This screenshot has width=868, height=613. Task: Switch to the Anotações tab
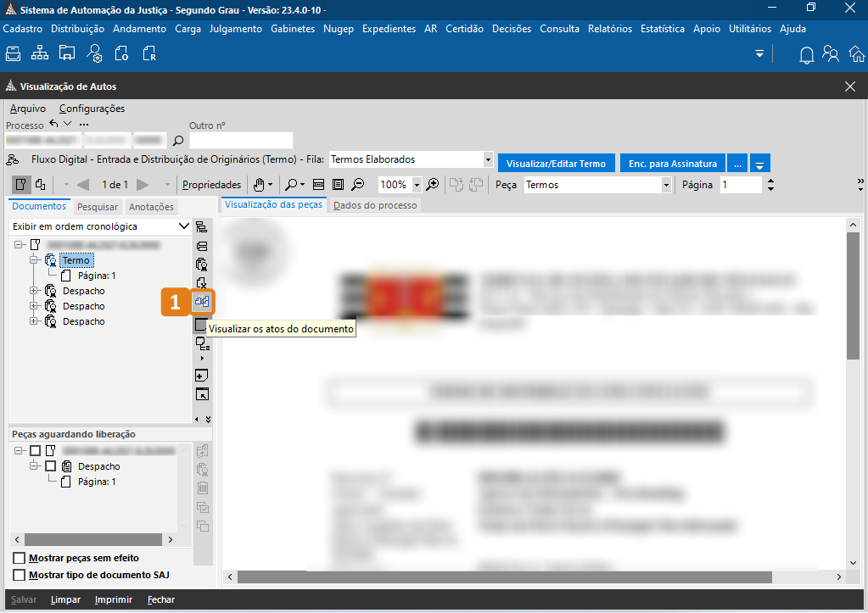click(x=151, y=206)
